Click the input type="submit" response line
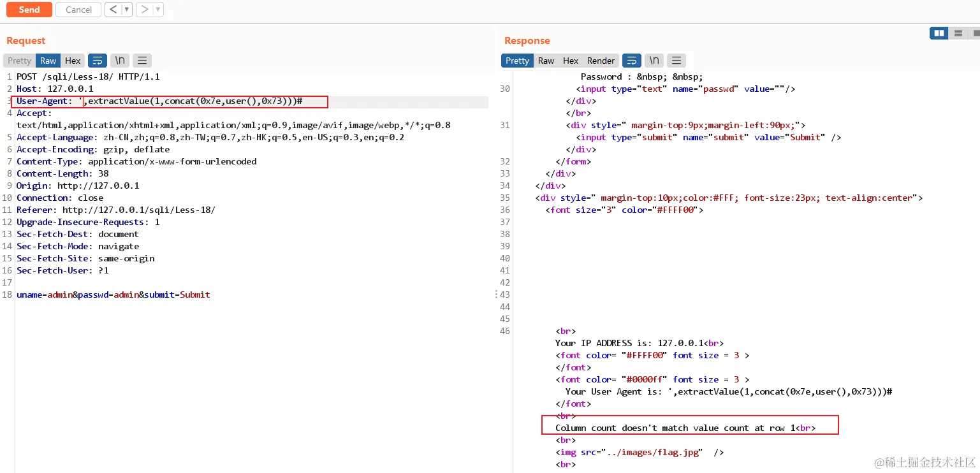Viewport: 980px width, 473px height. (708, 137)
